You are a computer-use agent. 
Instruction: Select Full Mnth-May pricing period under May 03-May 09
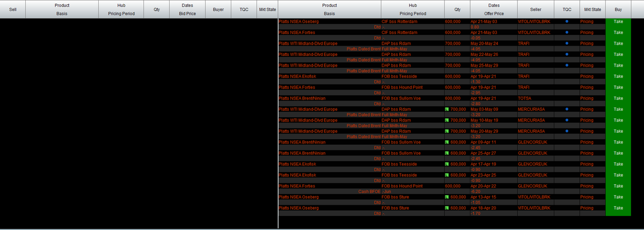pyautogui.click(x=394, y=114)
